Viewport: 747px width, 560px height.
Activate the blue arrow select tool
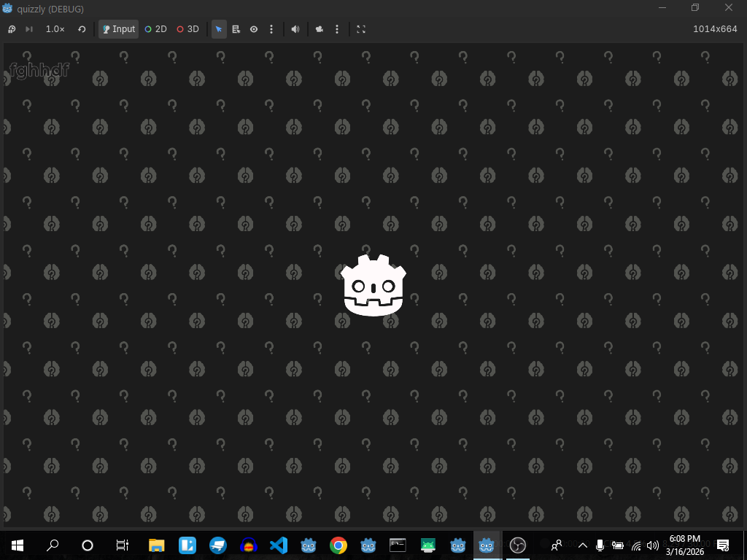tap(219, 29)
